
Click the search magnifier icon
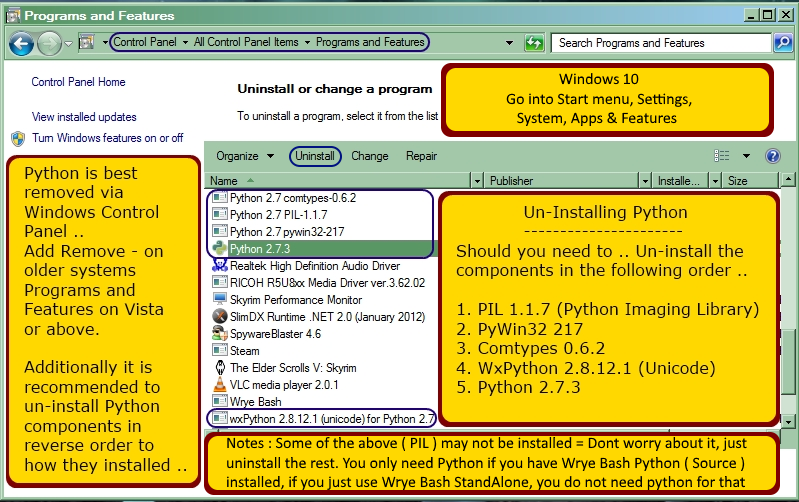(783, 43)
